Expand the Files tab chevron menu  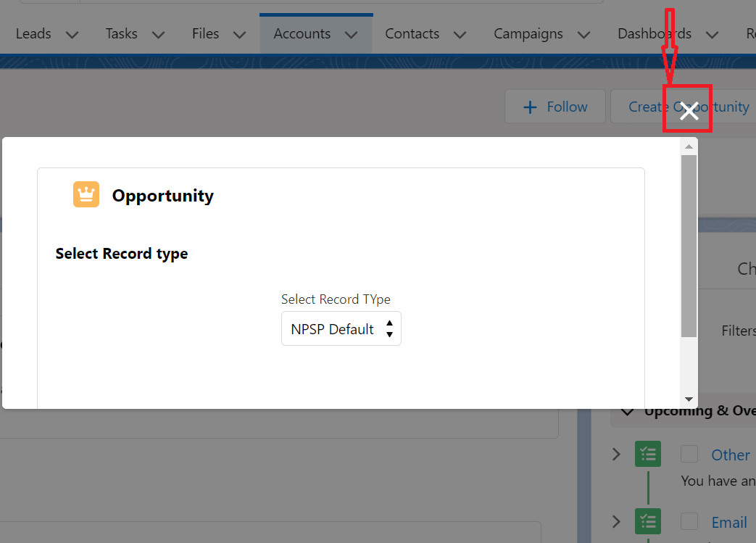click(240, 35)
